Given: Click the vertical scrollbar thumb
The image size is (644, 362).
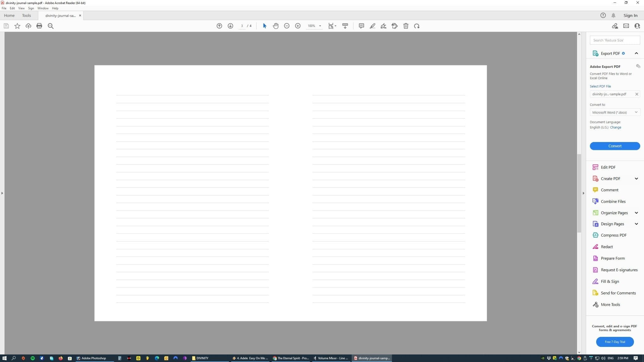Looking at the screenshot, I should (579, 193).
